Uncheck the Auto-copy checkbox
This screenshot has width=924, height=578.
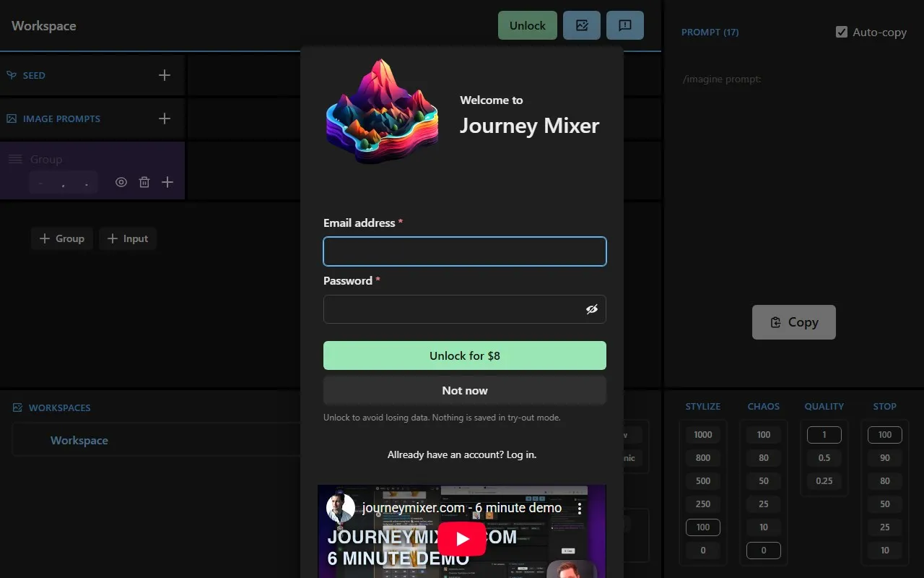click(841, 32)
